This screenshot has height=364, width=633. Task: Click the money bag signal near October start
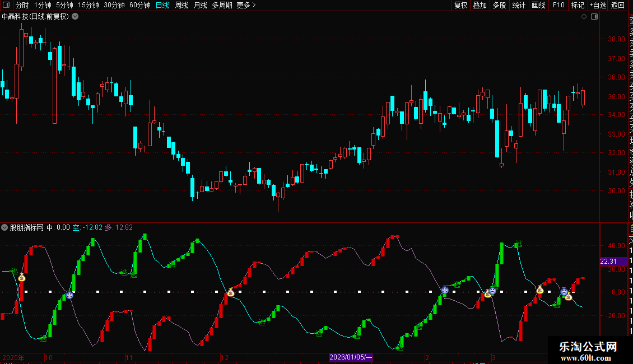(22, 277)
